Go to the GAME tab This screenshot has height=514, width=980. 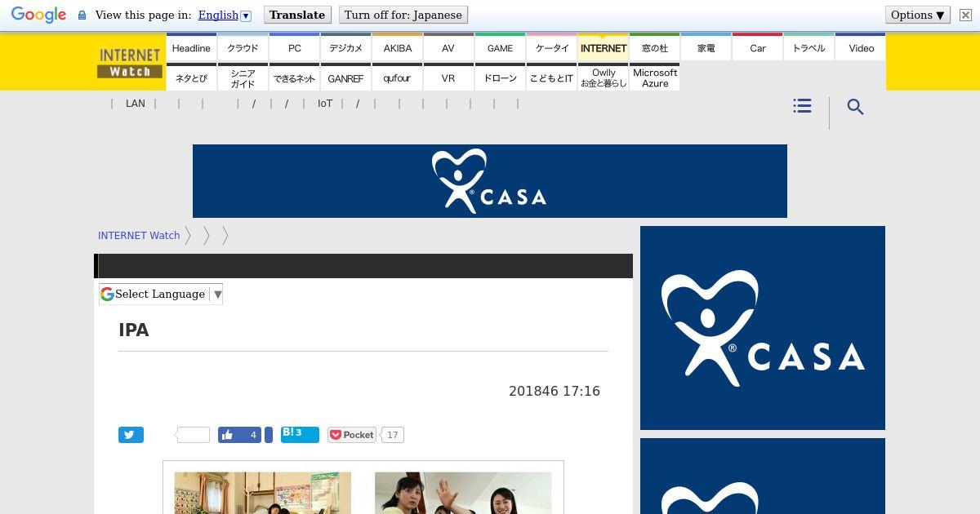(x=501, y=47)
